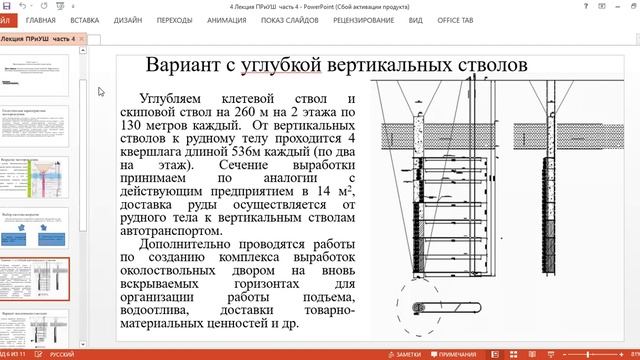Select sixth slide thumbnail at panel bottom
Viewport: 640px width, 360px height.
tap(34, 329)
